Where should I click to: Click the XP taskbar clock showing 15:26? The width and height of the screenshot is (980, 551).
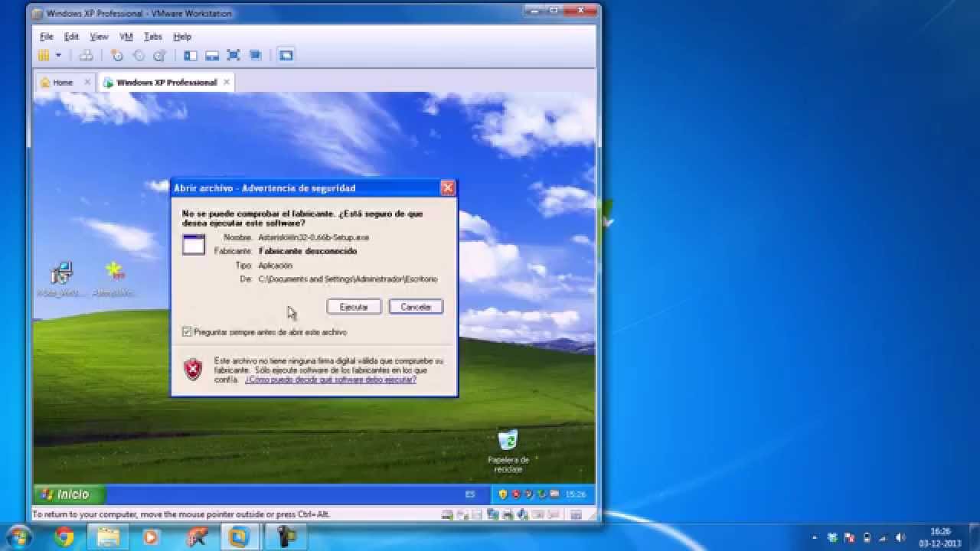[575, 495]
